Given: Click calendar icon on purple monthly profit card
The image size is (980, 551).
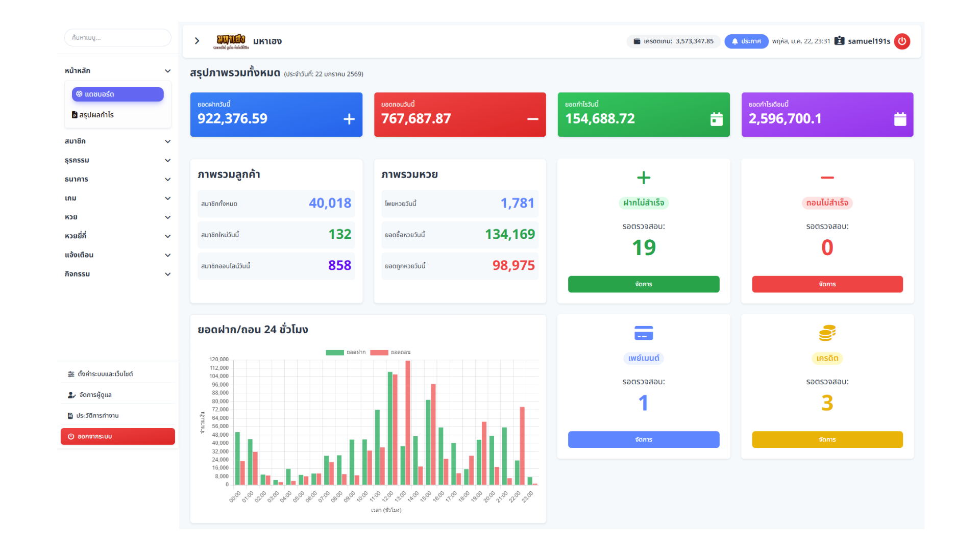Looking at the screenshot, I should [900, 119].
